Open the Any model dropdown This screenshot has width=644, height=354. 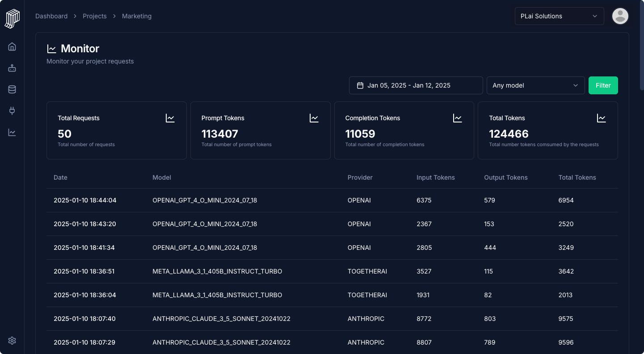pyautogui.click(x=535, y=85)
